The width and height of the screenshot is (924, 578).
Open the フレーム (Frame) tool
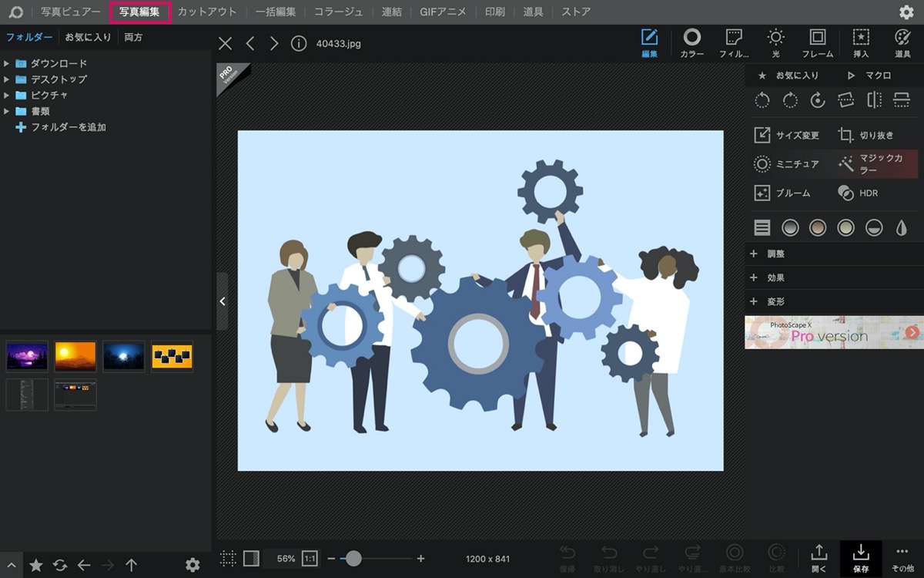[x=817, y=43]
